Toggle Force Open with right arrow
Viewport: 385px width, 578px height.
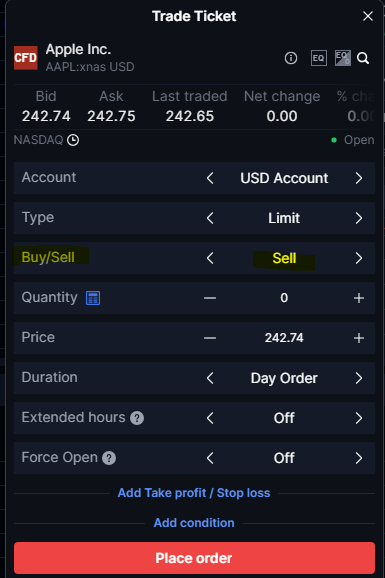(359, 458)
